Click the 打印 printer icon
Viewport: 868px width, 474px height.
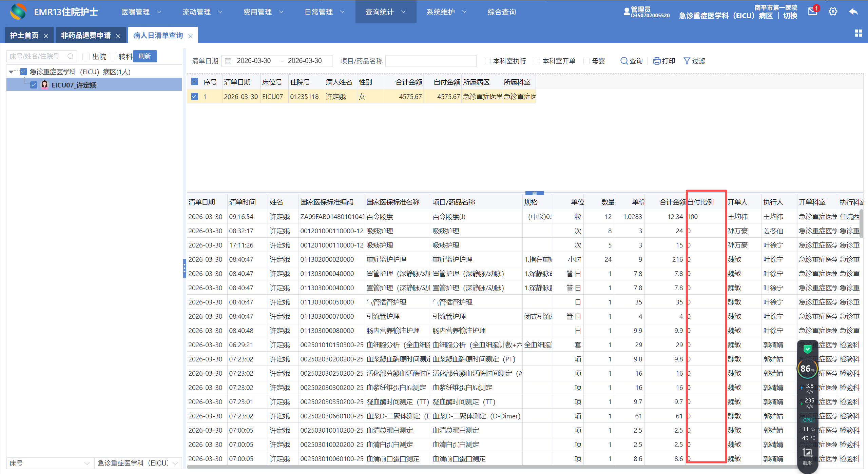[x=657, y=61]
